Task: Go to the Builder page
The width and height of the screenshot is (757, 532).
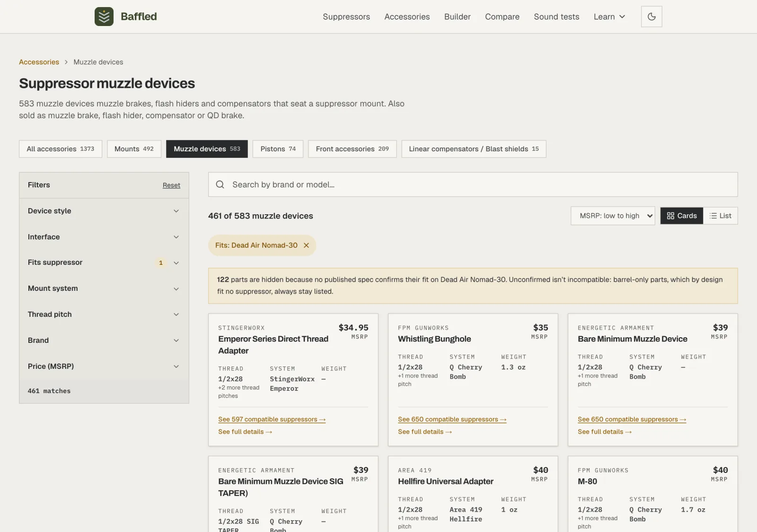Action: click(458, 17)
